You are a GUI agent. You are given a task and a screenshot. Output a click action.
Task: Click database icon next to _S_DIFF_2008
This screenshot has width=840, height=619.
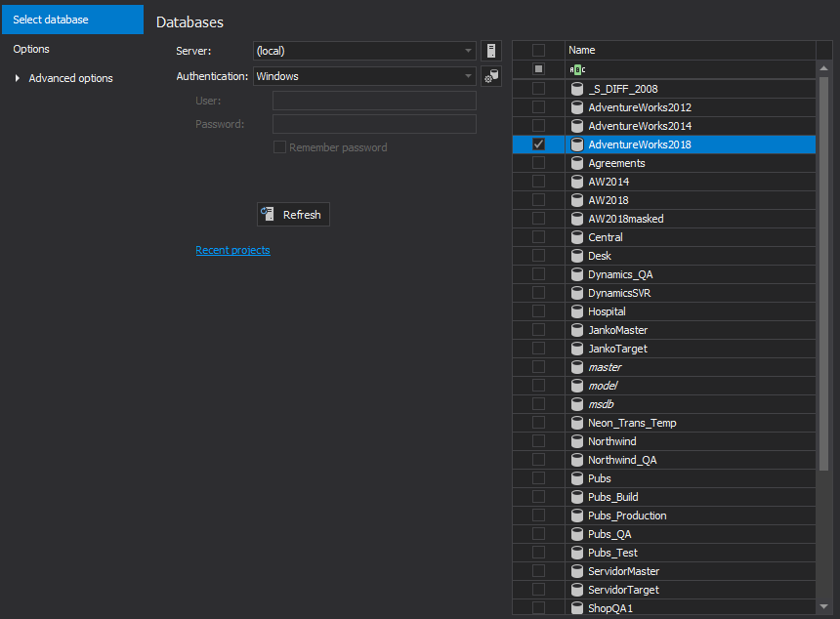click(577, 89)
